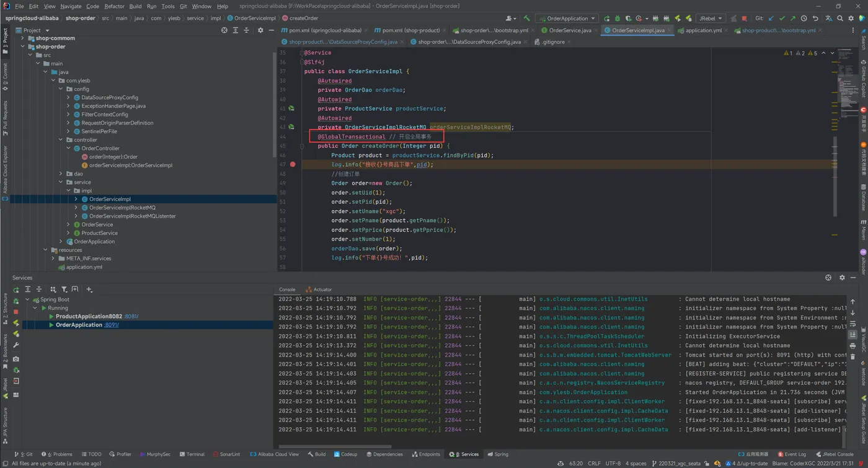Viewport: 868px width, 468px height.
Task: Click the red Stop button in main toolbar
Action: 744,19
